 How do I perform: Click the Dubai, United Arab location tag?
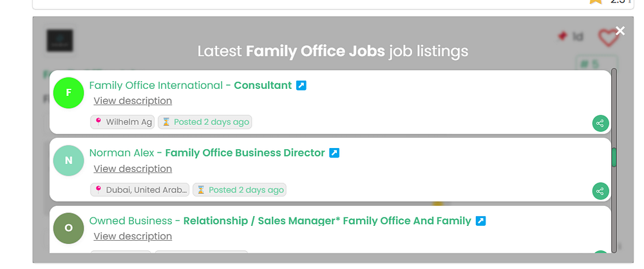tap(140, 190)
